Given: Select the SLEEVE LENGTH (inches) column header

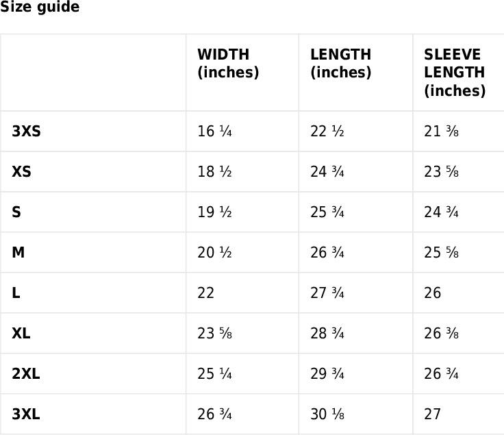Looking at the screenshot, I should [x=455, y=73].
